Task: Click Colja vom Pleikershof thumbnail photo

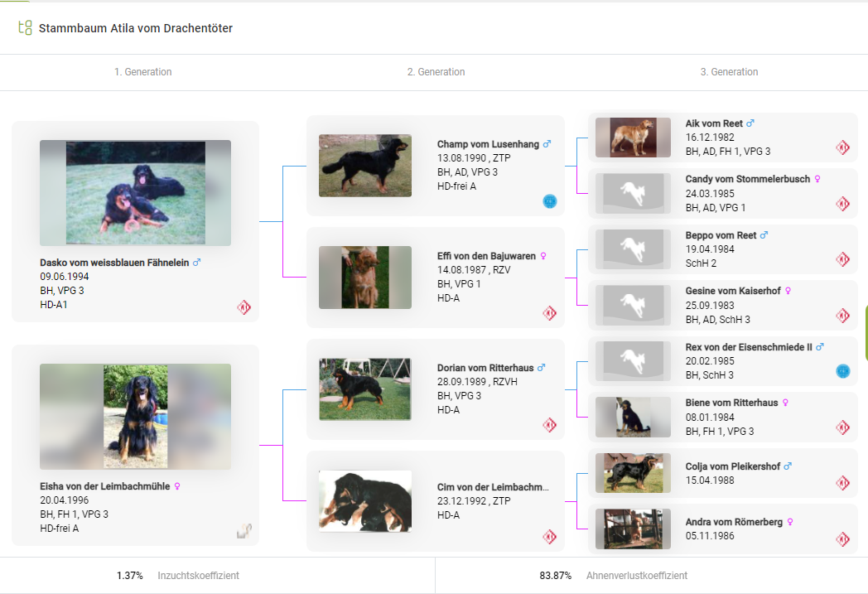Action: (x=634, y=473)
